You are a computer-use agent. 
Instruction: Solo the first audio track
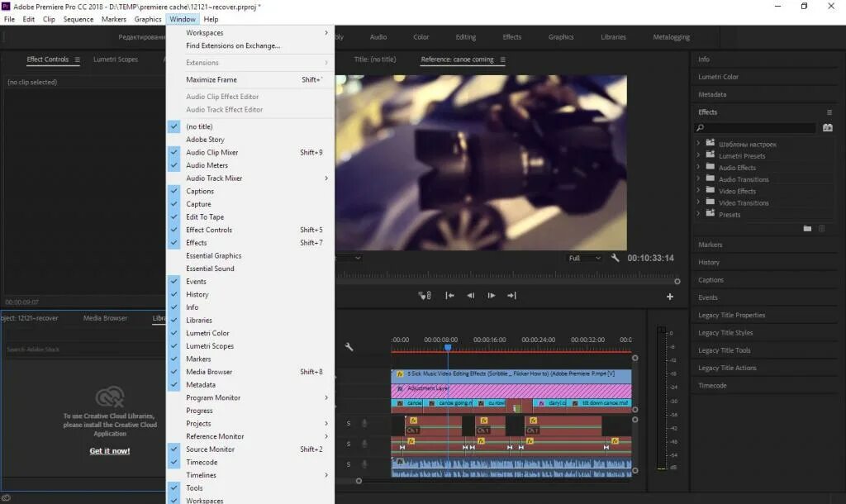(349, 424)
